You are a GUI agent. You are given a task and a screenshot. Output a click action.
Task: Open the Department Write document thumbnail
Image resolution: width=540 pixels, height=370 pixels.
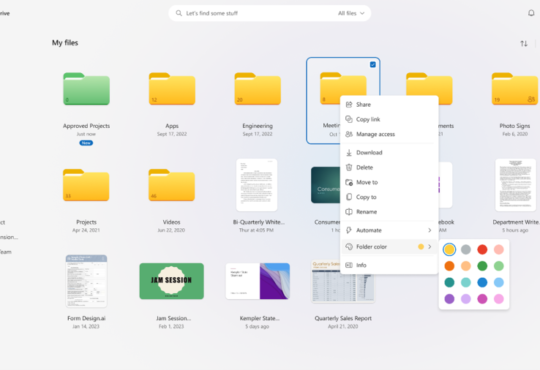[x=516, y=185]
